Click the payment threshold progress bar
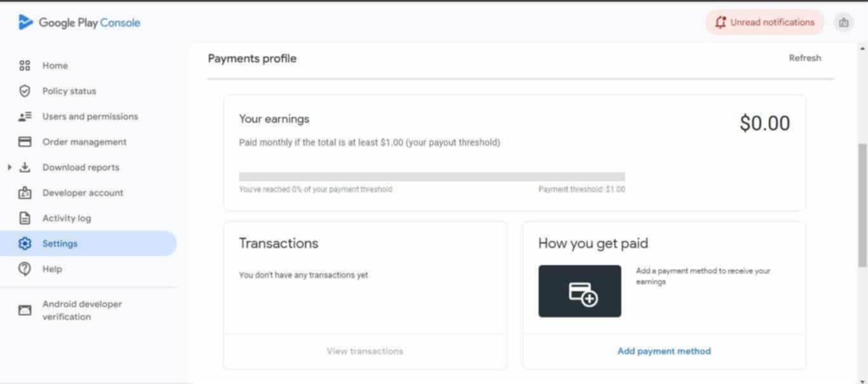This screenshot has height=384, width=868. click(x=432, y=177)
